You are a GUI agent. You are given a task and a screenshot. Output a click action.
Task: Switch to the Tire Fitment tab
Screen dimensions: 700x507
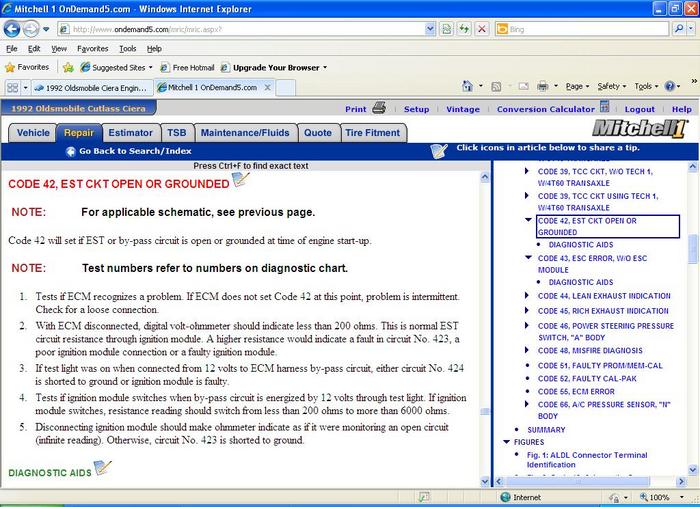coord(373,133)
